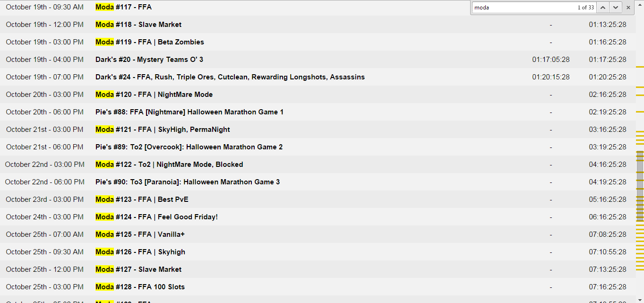Select Dark's #20 - Mystery Teams O' 3
The image size is (644, 303).
[x=149, y=60]
